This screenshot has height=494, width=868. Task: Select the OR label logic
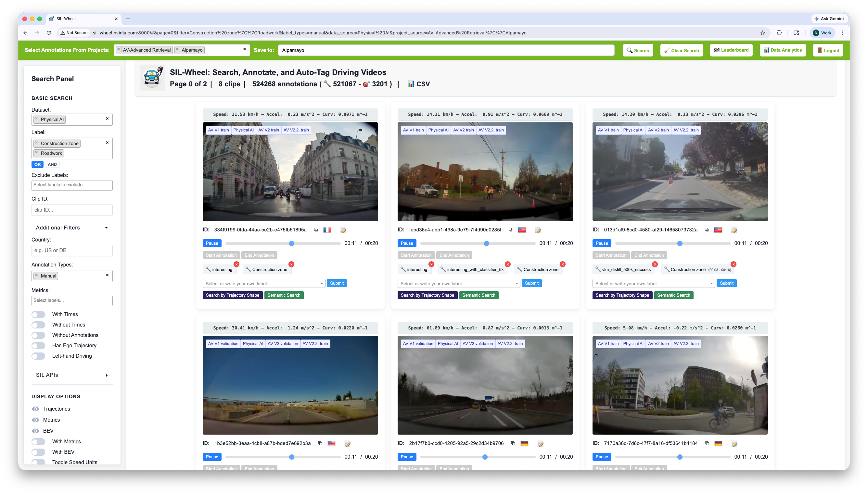click(37, 165)
